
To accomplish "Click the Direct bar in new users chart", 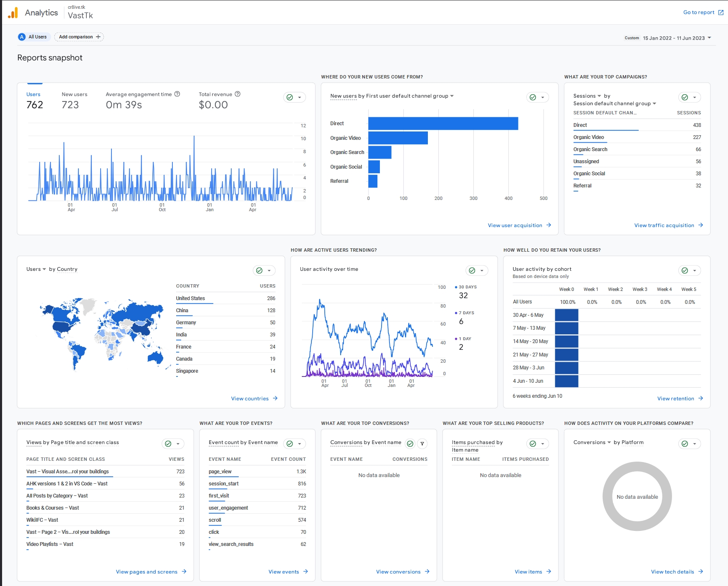I will coord(443,124).
